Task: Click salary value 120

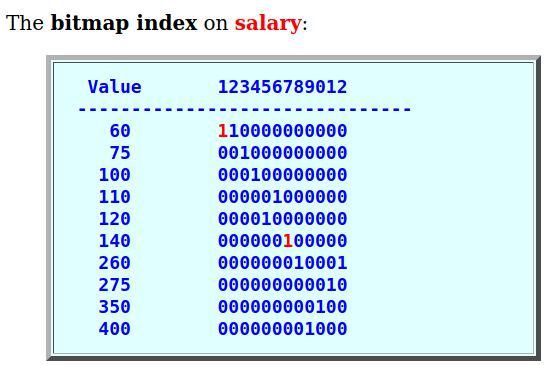Action: click(x=115, y=219)
